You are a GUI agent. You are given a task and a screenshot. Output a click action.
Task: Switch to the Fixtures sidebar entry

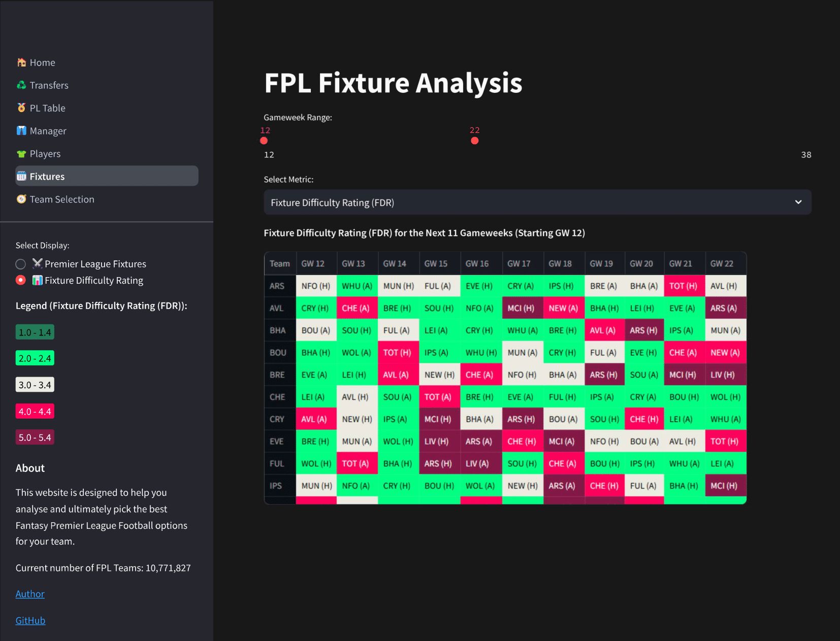[x=47, y=176]
